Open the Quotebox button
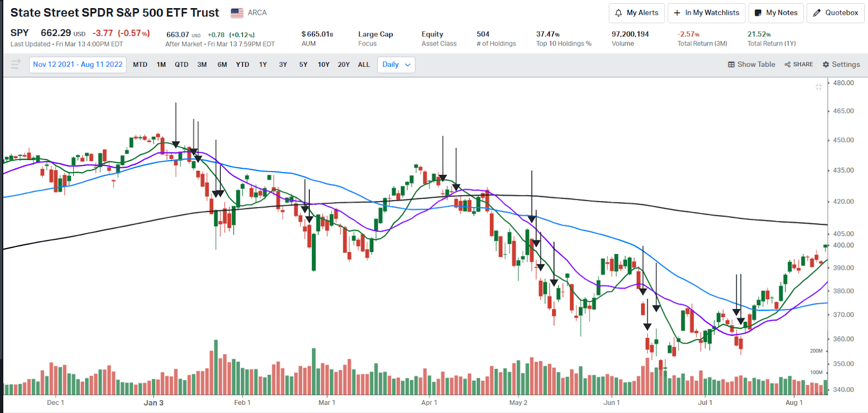Screen dimensions: 868x413 (835, 13)
